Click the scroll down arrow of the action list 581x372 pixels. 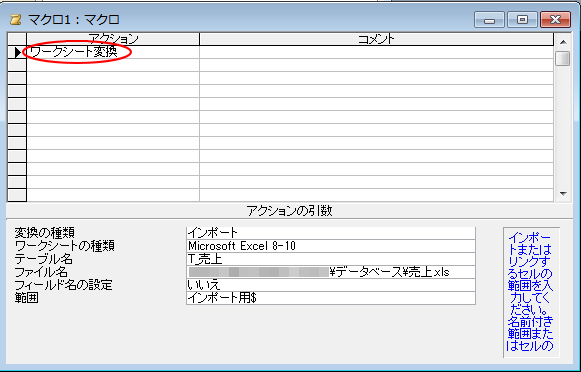coord(563,193)
